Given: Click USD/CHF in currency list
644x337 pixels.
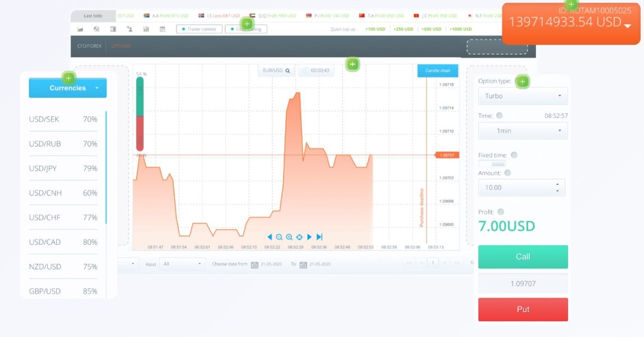Looking at the screenshot, I should (63, 217).
